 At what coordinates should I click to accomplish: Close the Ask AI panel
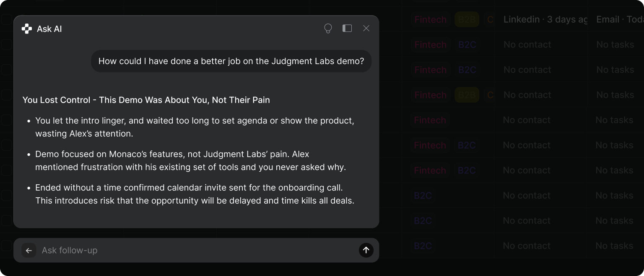tap(366, 28)
